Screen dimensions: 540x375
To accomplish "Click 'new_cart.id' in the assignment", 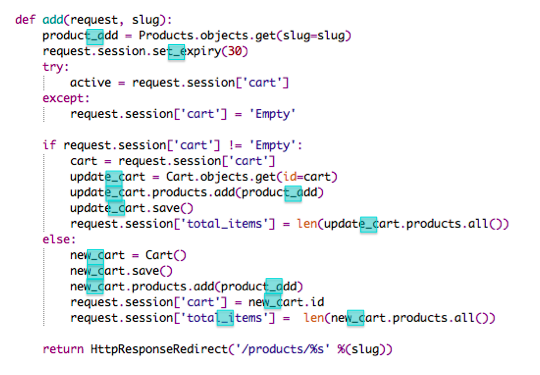I will pos(286,302).
